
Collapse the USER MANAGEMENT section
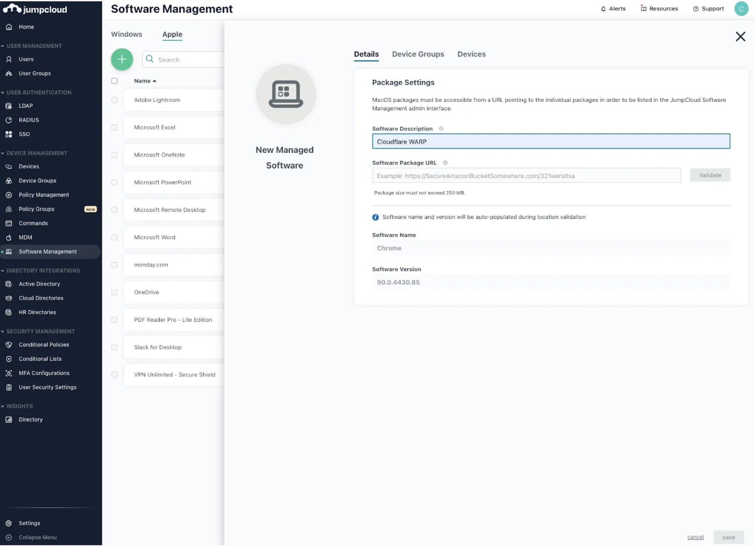tap(3, 46)
